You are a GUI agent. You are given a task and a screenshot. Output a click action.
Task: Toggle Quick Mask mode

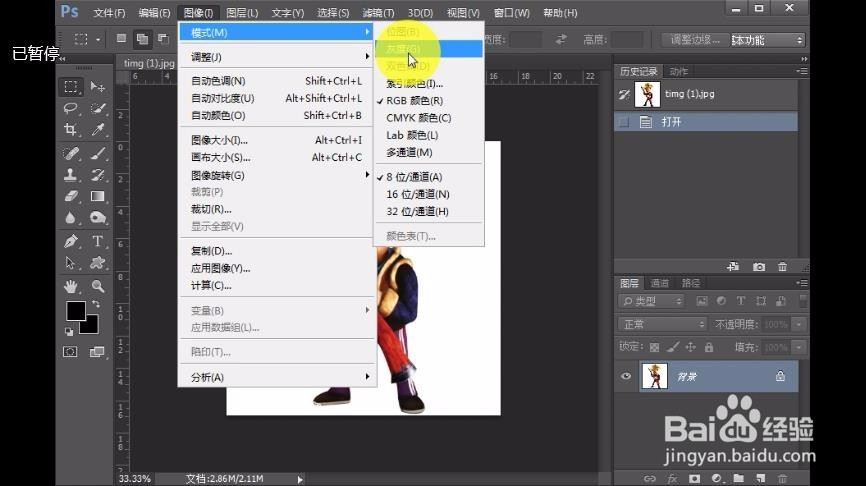pyautogui.click(x=70, y=352)
